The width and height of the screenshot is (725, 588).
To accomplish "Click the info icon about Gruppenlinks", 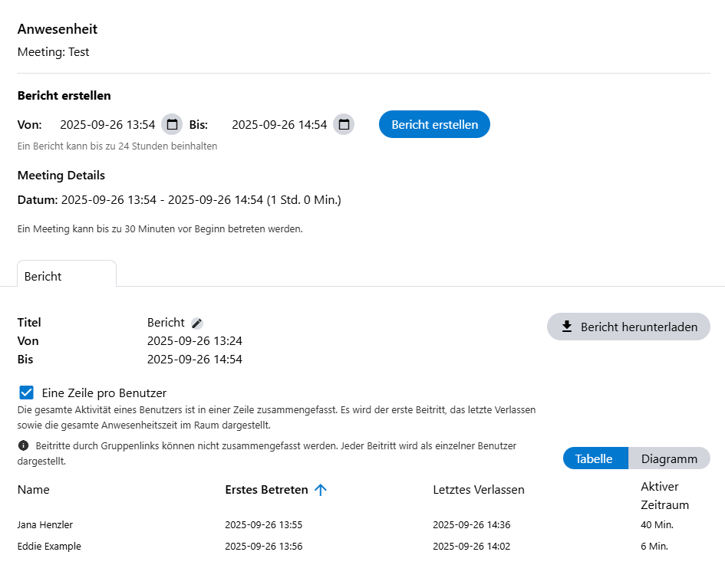I will pyautogui.click(x=23, y=445).
